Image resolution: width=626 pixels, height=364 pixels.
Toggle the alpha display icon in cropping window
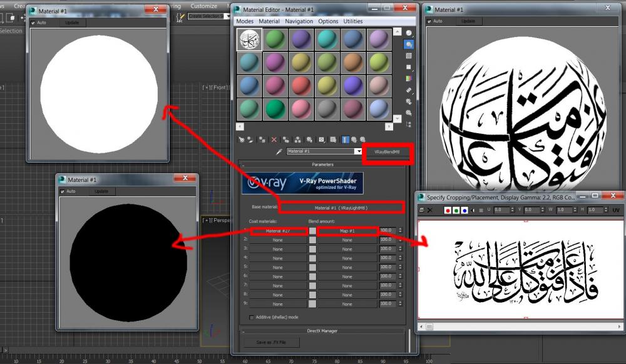pyautogui.click(x=473, y=210)
